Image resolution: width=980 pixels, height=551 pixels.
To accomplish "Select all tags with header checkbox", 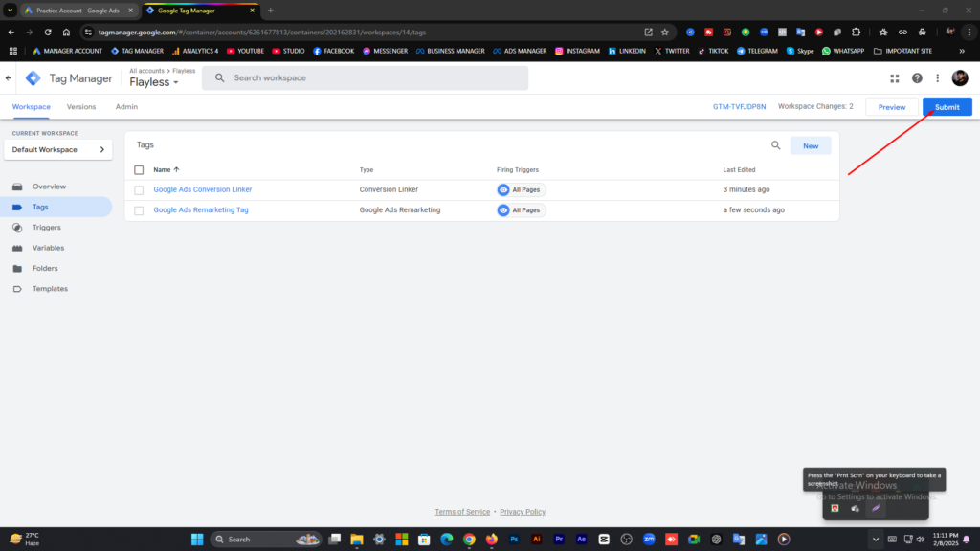I will point(139,170).
